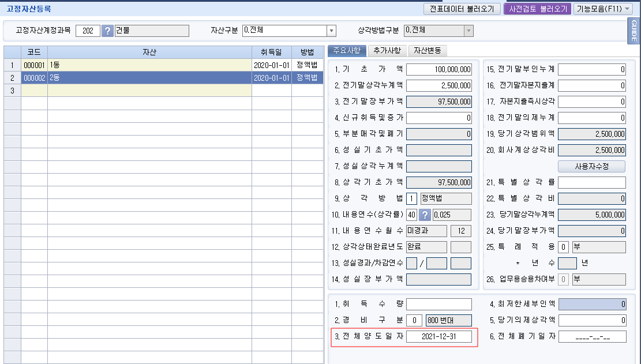
Task: Click the 취득수량 input field
Action: 438,304
